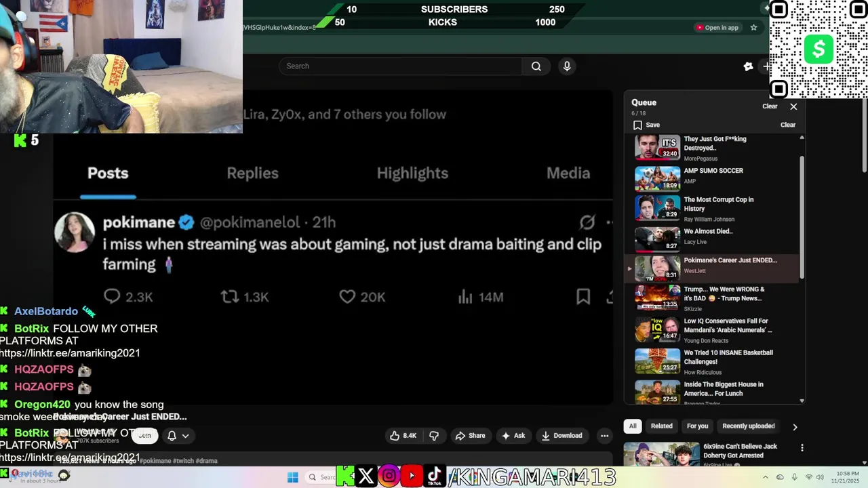This screenshot has width=868, height=488.
Task: Switch to the Media tab
Action: [x=568, y=174]
